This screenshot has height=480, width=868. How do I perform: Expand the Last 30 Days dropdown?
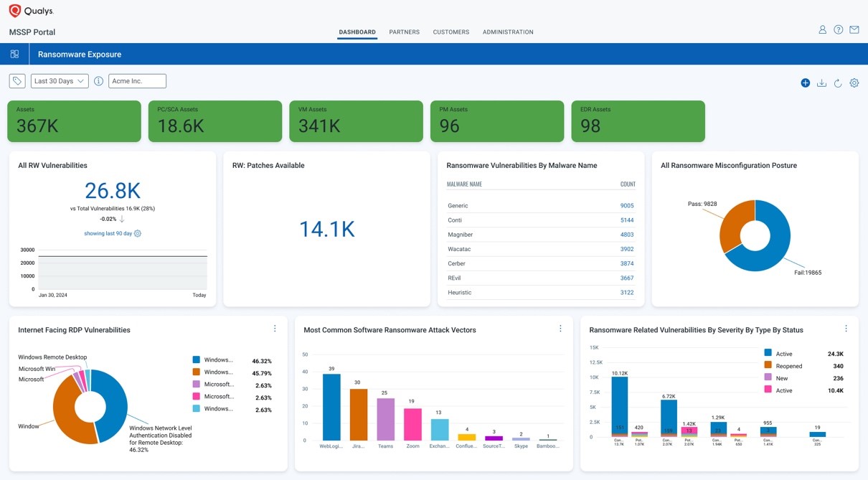tap(60, 81)
